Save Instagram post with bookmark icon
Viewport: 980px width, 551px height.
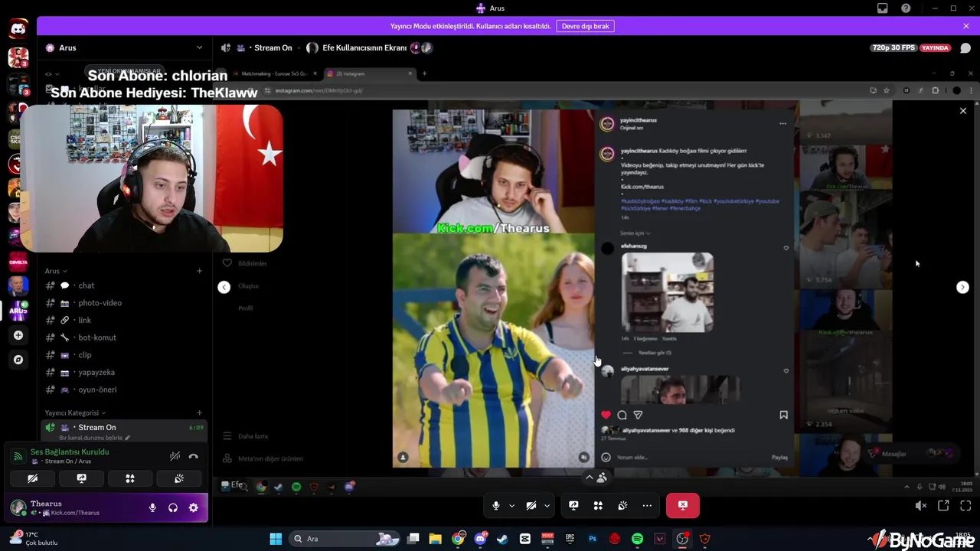(x=783, y=415)
